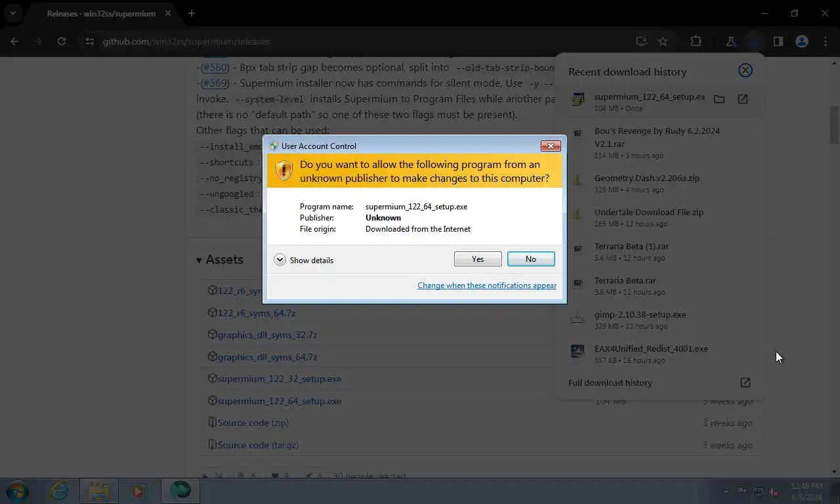Viewport: 840px width, 504px height.
Task: Select Terraria Beta (1).rar download entry
Action: (660, 251)
